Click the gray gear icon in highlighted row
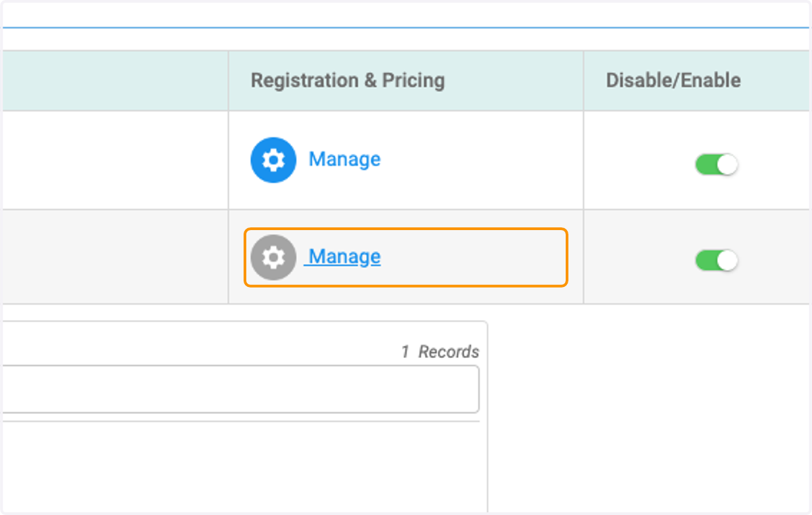 pyautogui.click(x=273, y=258)
